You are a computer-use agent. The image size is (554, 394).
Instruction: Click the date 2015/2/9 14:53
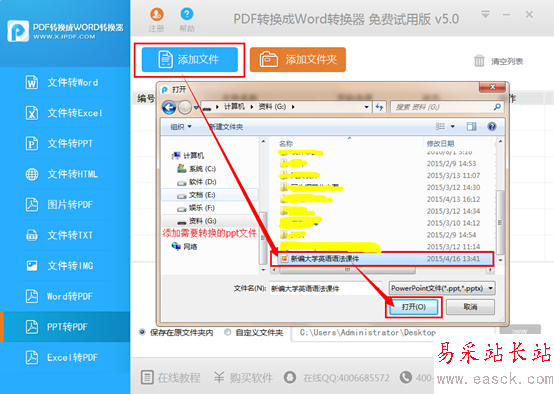[x=451, y=164]
